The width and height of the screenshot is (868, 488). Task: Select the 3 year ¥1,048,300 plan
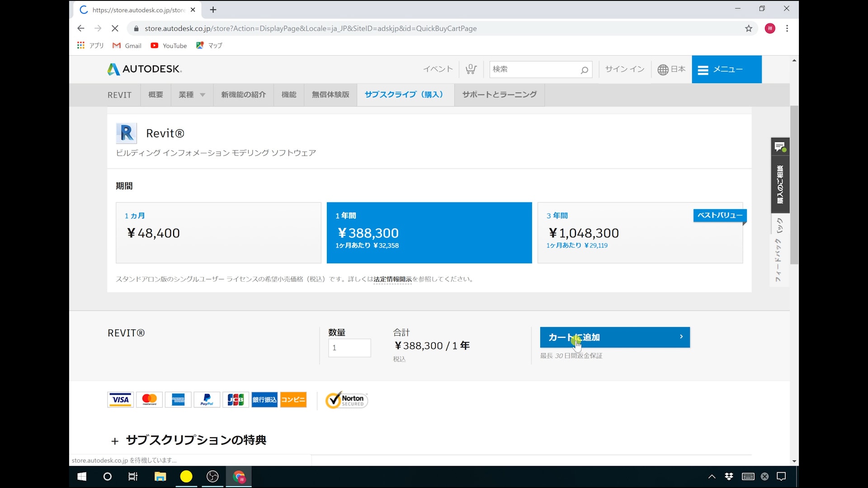640,233
